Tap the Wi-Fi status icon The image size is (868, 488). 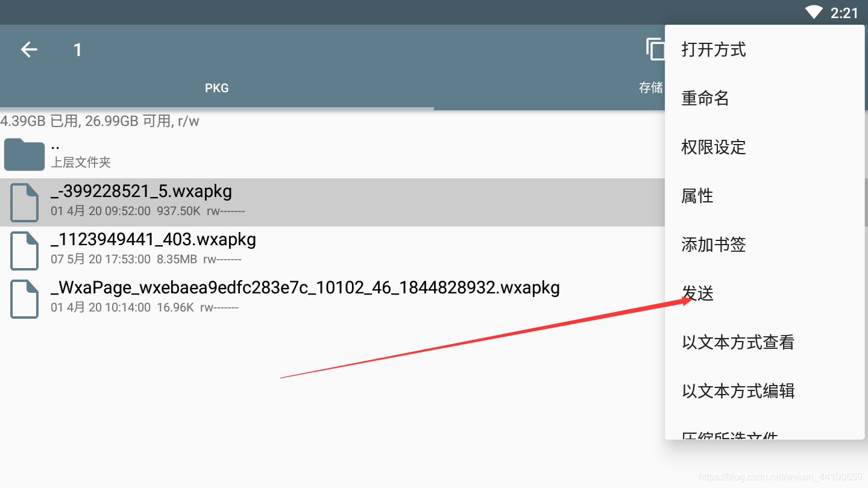pos(814,12)
